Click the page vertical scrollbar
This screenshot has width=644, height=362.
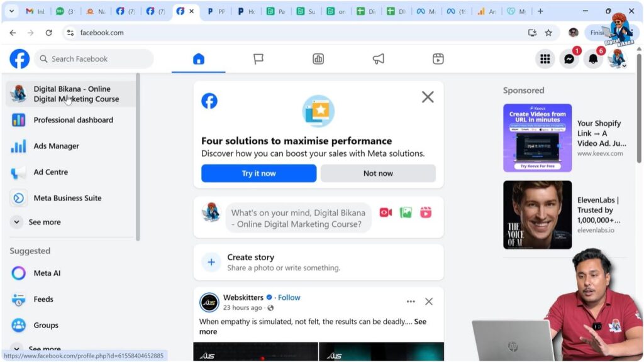(x=639, y=107)
